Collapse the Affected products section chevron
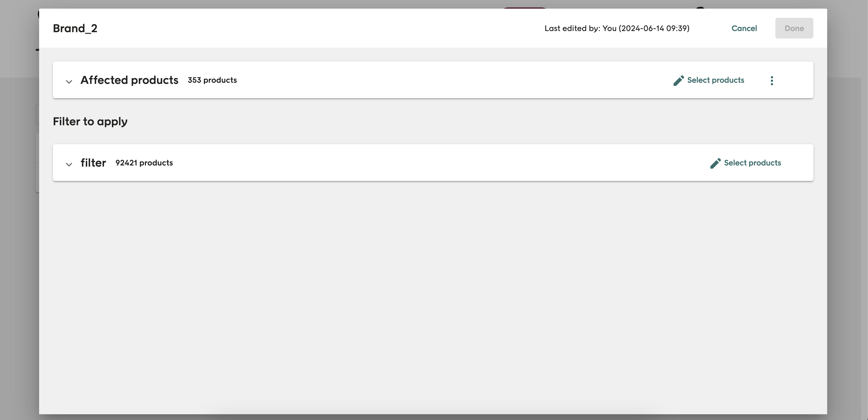Viewport: 868px width, 420px height. 69,81
